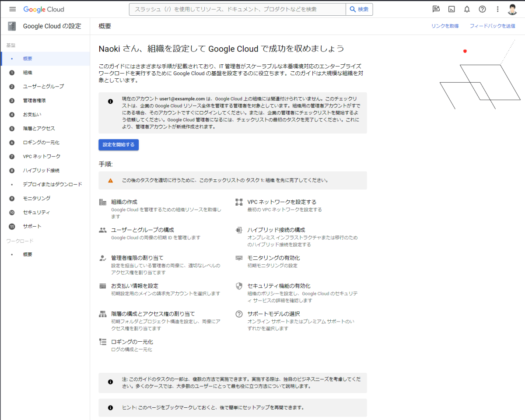This screenshot has height=420, width=525.
Task: Click the info icon beside account notice
Action: click(110, 101)
